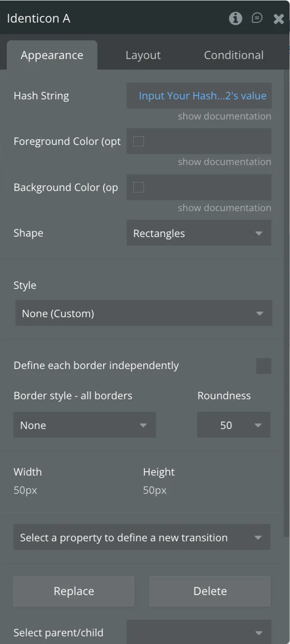Open the new transition property dropdown

(x=142, y=537)
